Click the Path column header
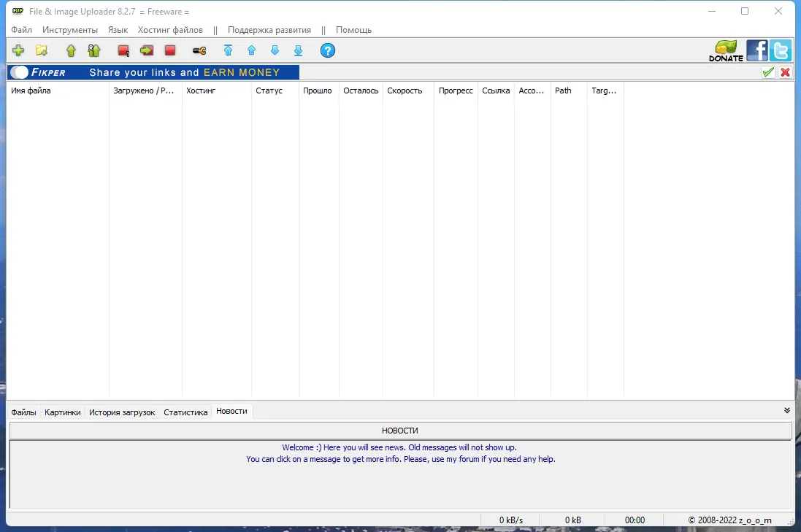Image resolution: width=801 pixels, height=532 pixels. (569, 90)
